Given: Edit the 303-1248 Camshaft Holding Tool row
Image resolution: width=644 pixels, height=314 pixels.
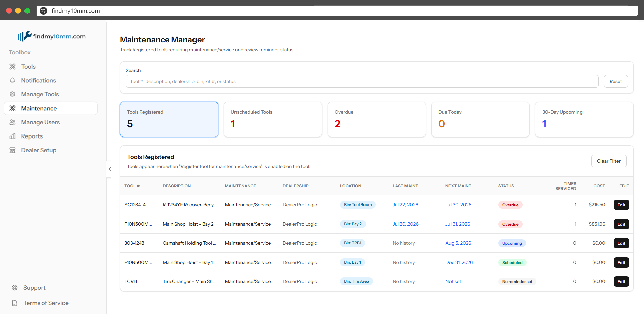Looking at the screenshot, I should 621,243.
